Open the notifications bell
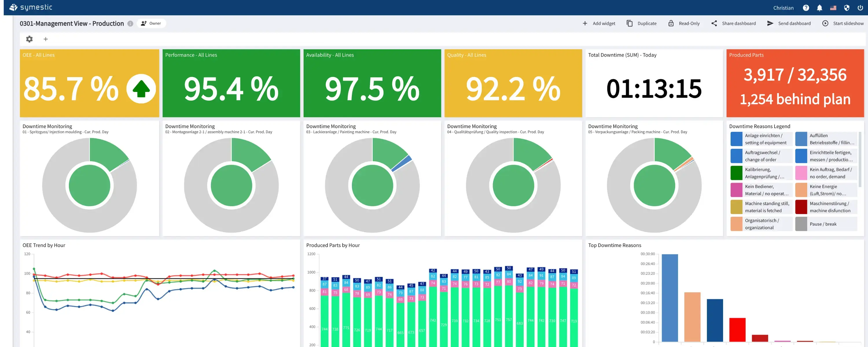868x347 pixels. (819, 8)
